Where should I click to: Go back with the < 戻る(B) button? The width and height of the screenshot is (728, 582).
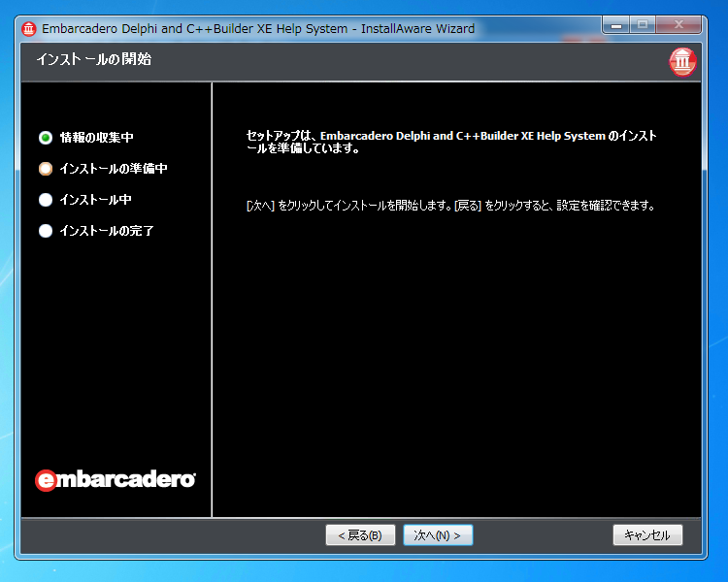tap(360, 535)
